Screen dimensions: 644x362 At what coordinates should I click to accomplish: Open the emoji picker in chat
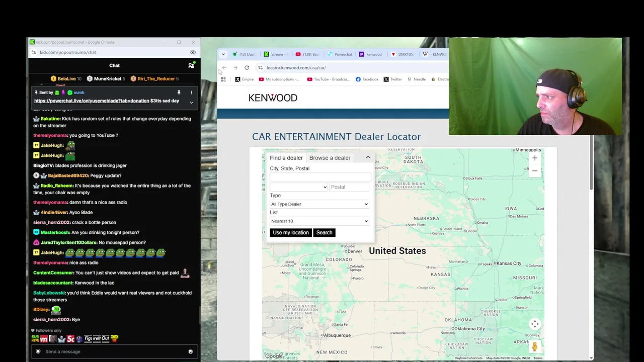(x=190, y=351)
